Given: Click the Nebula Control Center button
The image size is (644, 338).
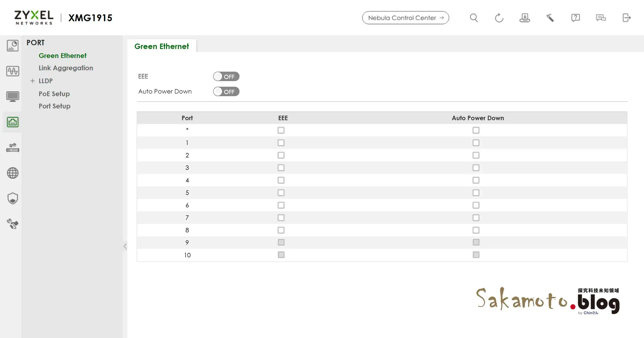Looking at the screenshot, I should click(x=405, y=18).
